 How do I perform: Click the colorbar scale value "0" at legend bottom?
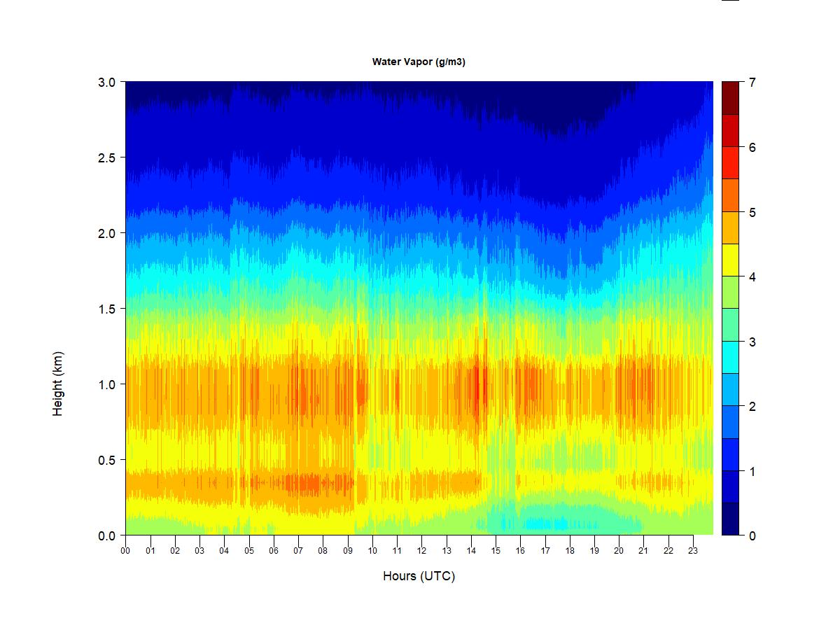(752, 536)
